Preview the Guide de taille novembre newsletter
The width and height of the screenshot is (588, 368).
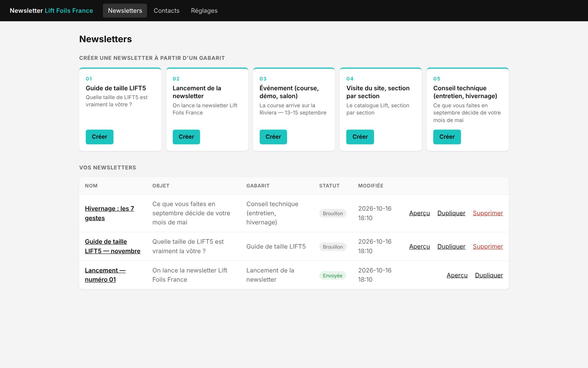(419, 246)
